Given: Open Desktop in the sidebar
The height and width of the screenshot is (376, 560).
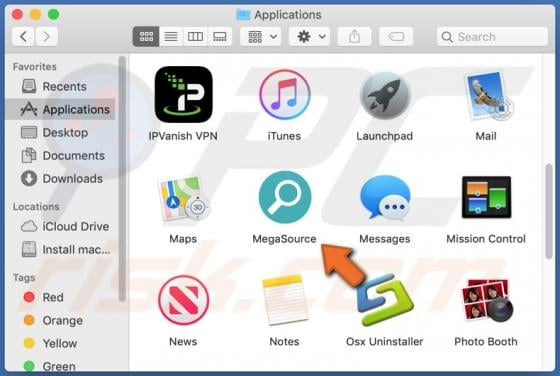Looking at the screenshot, I should point(60,132).
